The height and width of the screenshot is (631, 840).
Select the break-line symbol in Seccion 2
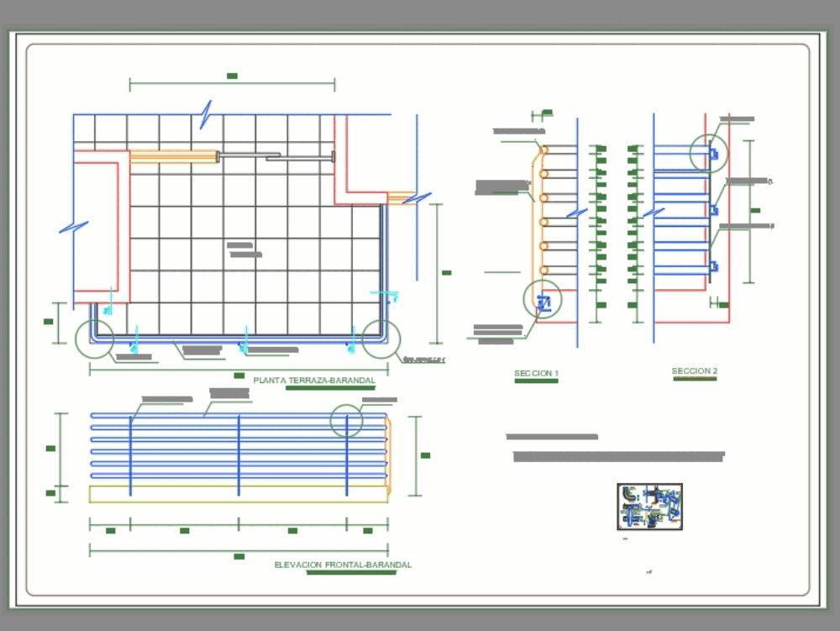point(654,213)
